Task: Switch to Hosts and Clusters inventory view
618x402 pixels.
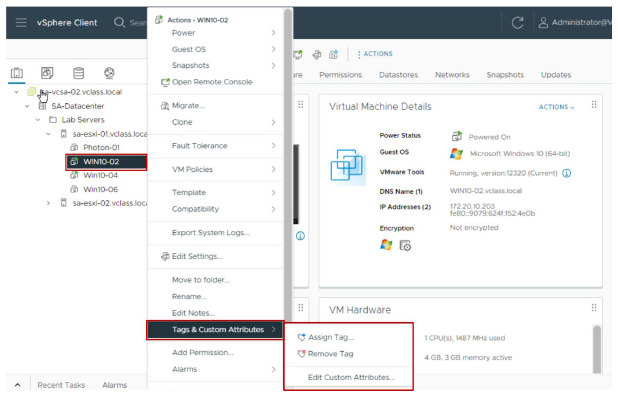Action: coord(19,72)
